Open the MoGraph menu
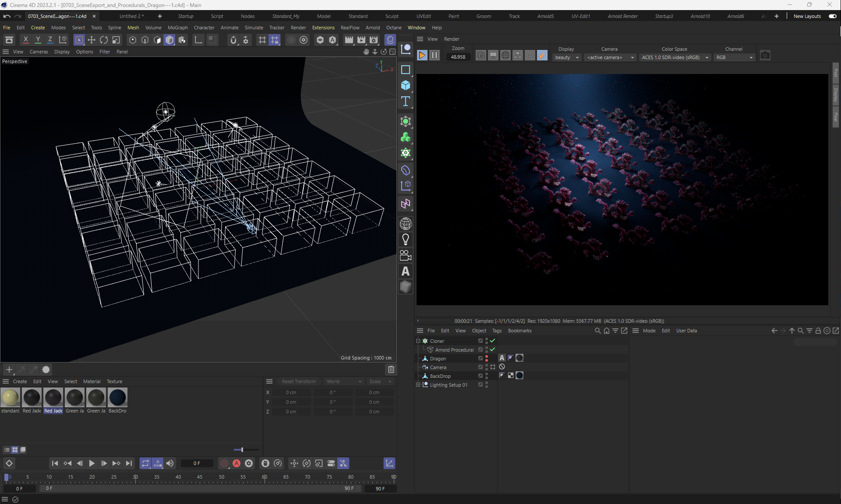841x504 pixels. (x=177, y=28)
